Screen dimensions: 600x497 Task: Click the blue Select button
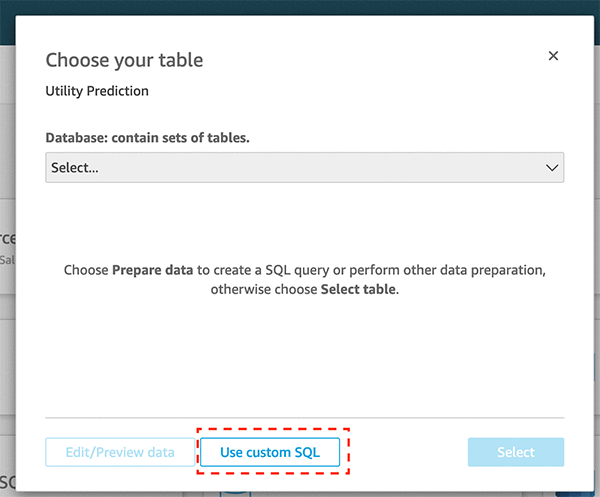tap(515, 452)
